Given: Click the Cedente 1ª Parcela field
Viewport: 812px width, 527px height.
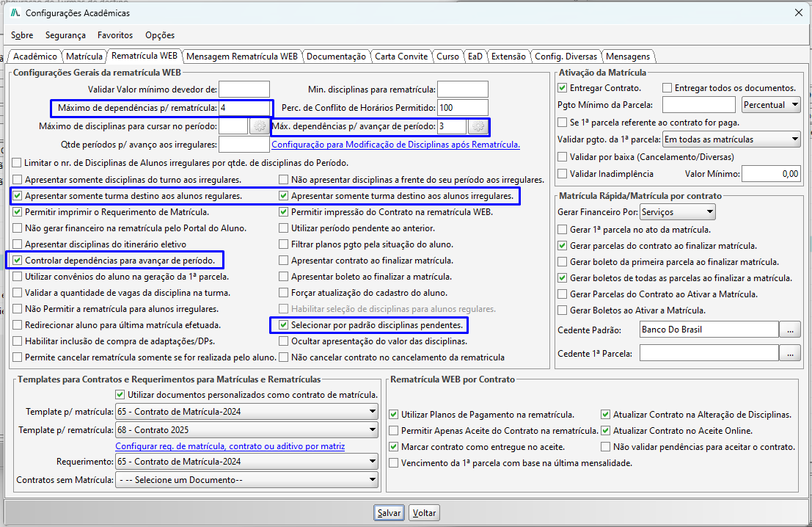Looking at the screenshot, I should (x=709, y=353).
